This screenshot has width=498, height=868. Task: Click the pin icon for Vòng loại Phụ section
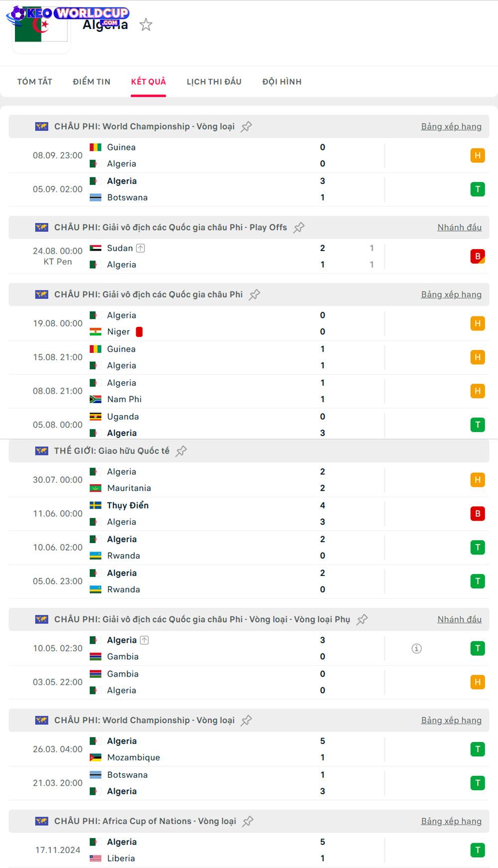click(362, 619)
